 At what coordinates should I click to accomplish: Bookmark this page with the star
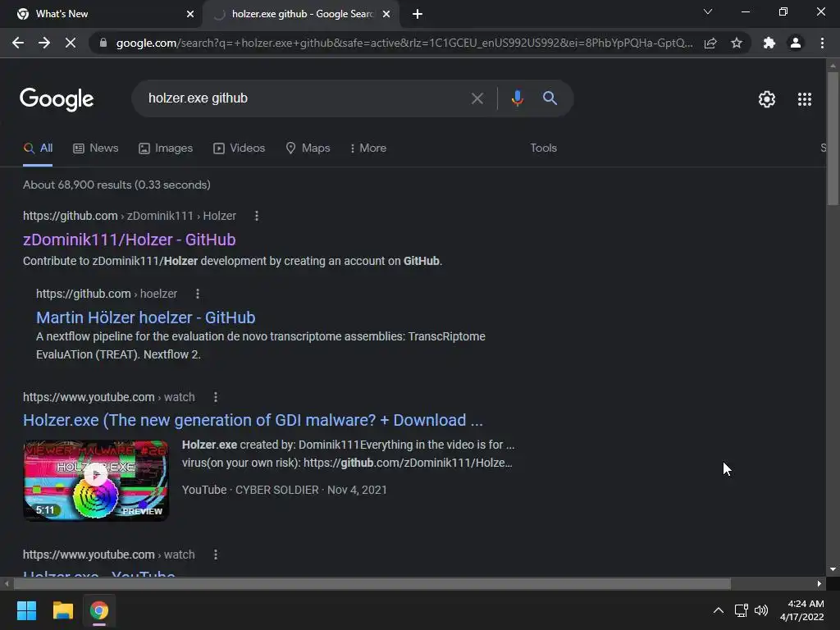coord(737,43)
